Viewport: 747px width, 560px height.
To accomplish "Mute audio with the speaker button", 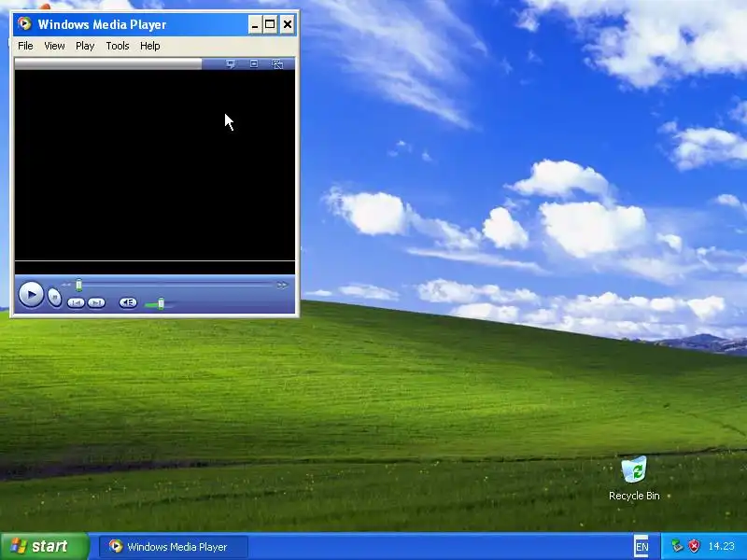I will pos(128,302).
